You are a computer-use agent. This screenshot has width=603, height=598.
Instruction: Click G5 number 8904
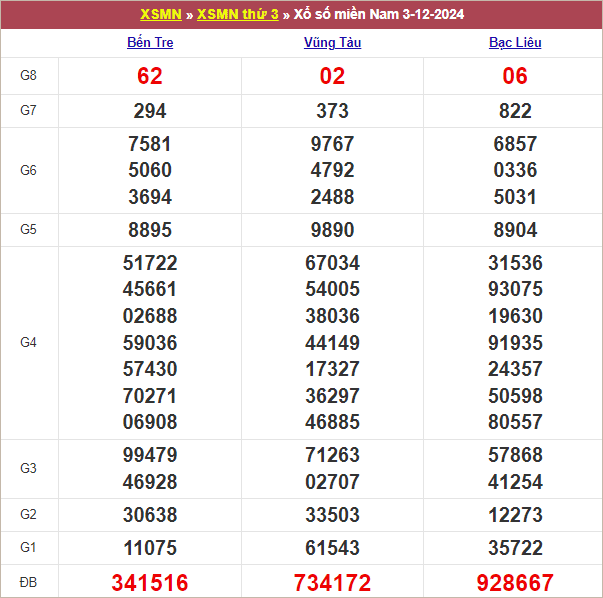pos(515,230)
